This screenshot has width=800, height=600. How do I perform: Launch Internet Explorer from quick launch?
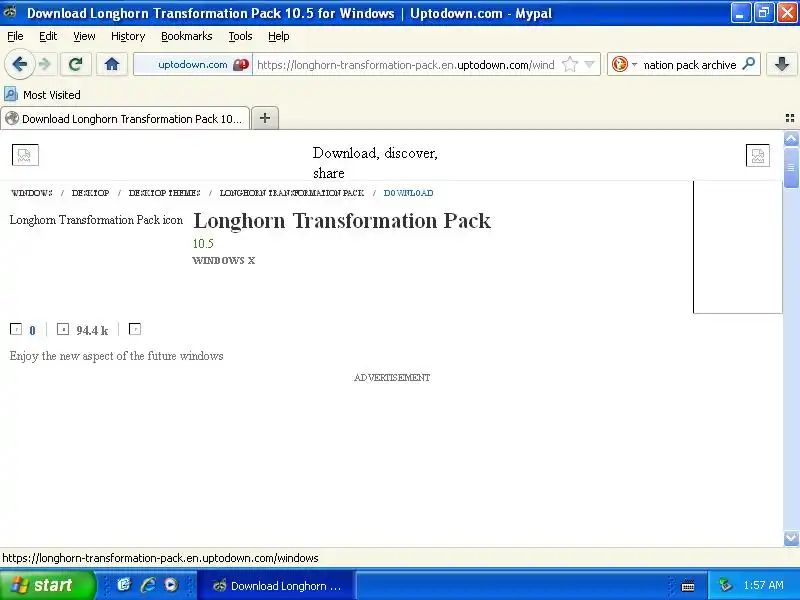148,585
